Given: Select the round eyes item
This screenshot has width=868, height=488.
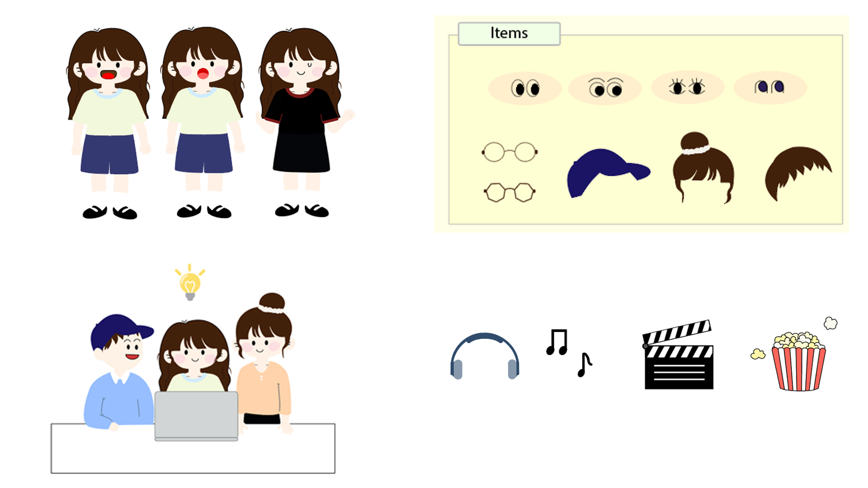Looking at the screenshot, I should [x=525, y=88].
